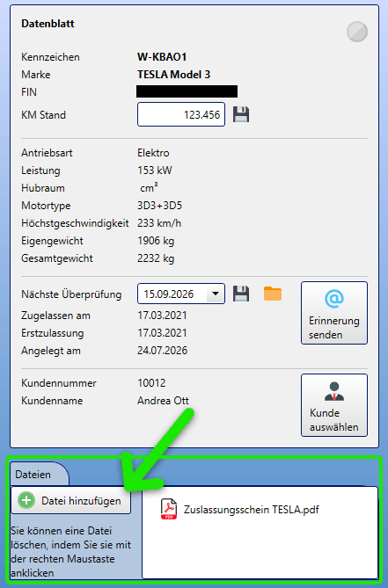Click Antriebsart value Elektro
The width and height of the screenshot is (388, 588).
click(x=153, y=153)
